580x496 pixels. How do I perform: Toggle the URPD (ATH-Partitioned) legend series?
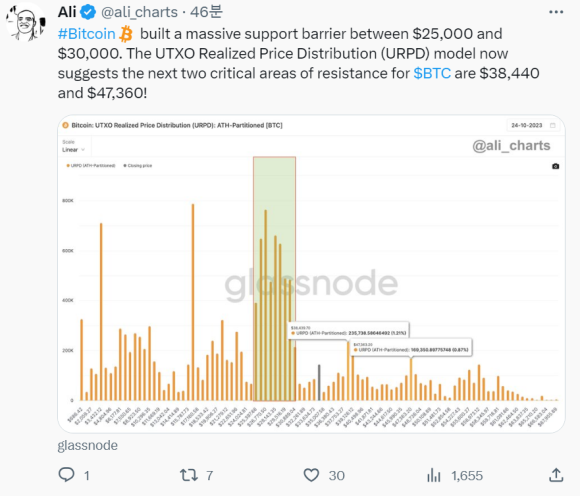[91, 166]
